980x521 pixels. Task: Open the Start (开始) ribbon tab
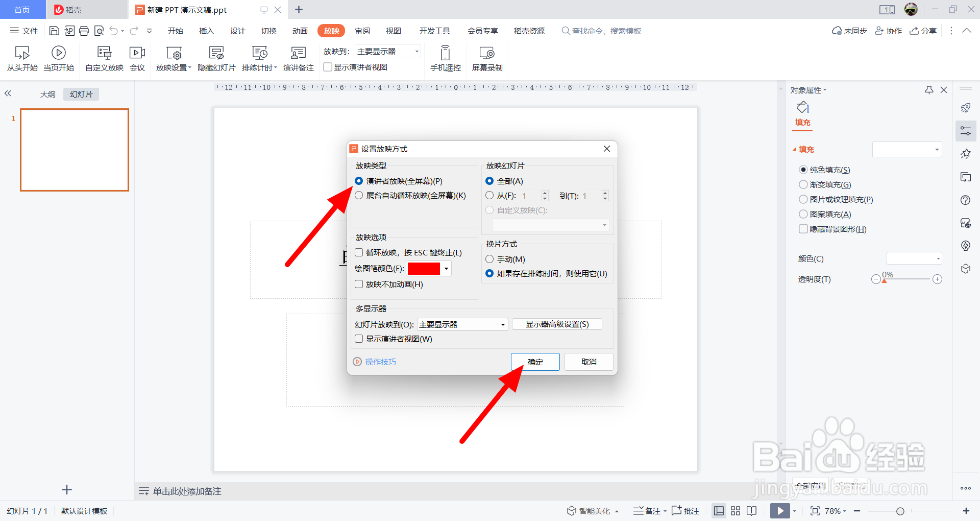[175, 31]
